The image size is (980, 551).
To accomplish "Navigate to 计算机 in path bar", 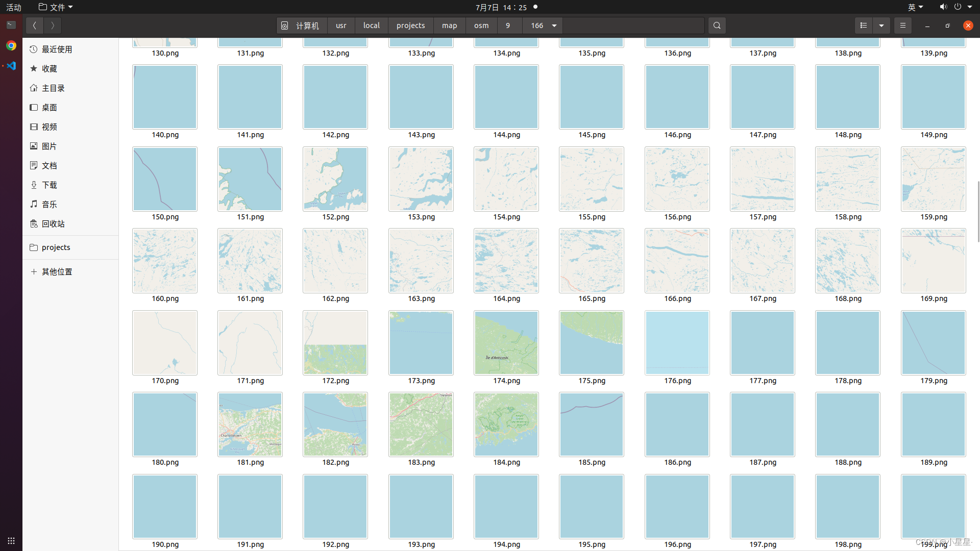I will tap(301, 26).
